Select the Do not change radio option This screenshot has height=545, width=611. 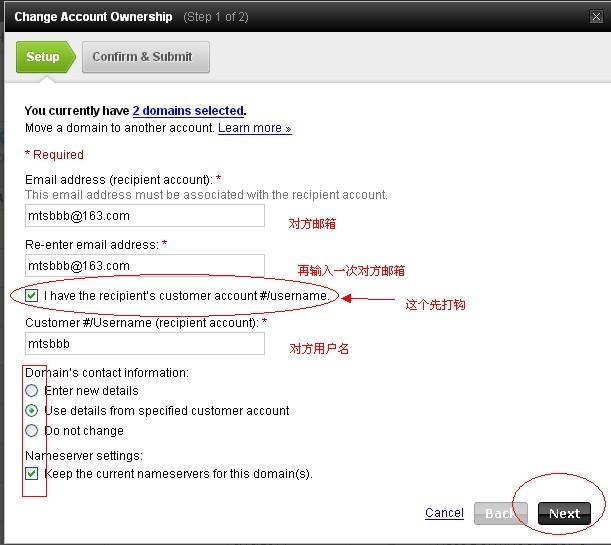(32, 430)
